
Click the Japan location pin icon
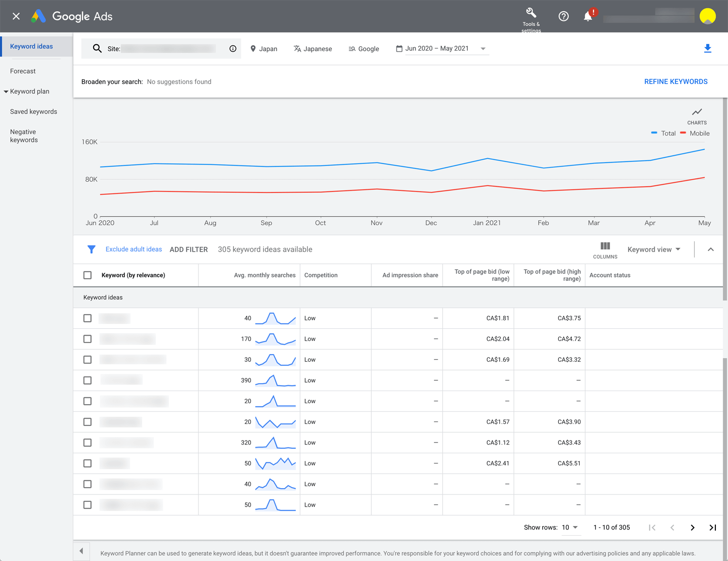(253, 49)
